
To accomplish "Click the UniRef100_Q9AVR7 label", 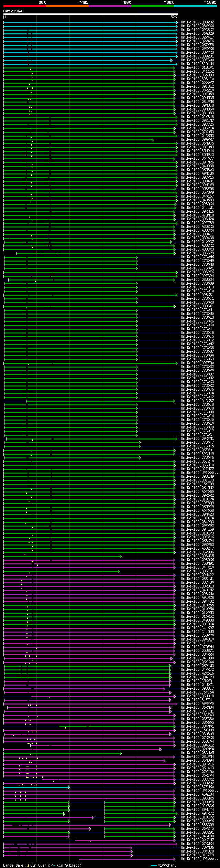I will 197,140.
